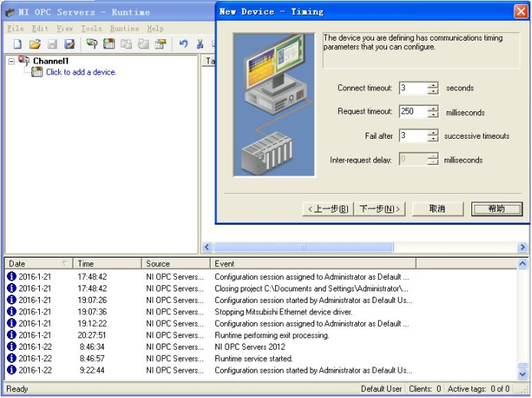Image resolution: width=532 pixels, height=398 pixels.
Task: Increase Request timeout with up arrow
Action: (433, 108)
